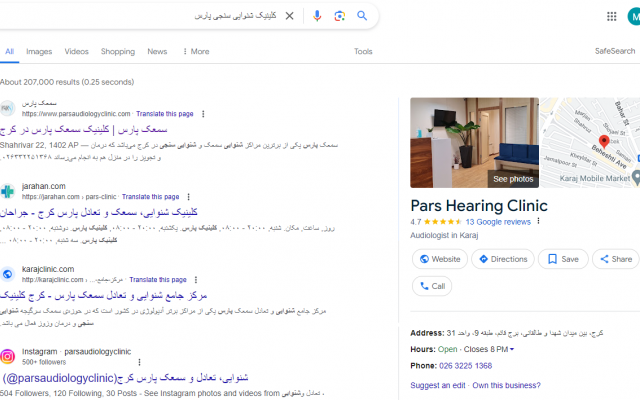Viewport: 640px width, 400px height.
Task: Open the Google account avatar
Action: tap(634, 17)
